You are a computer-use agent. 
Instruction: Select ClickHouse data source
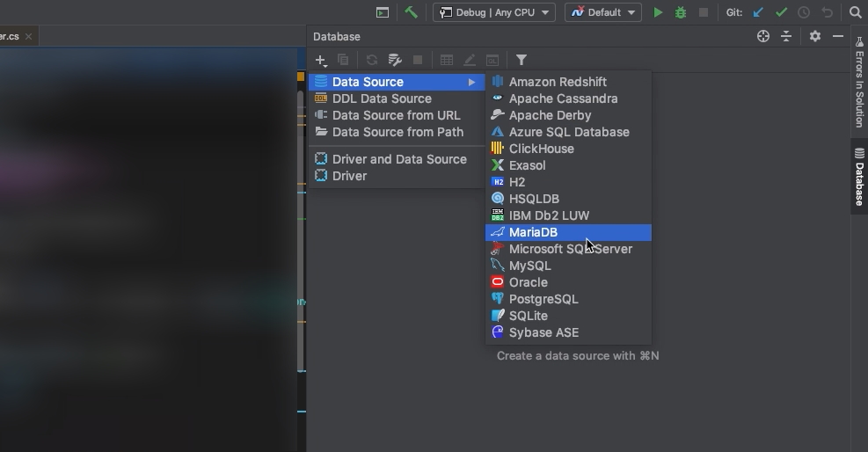click(568, 149)
